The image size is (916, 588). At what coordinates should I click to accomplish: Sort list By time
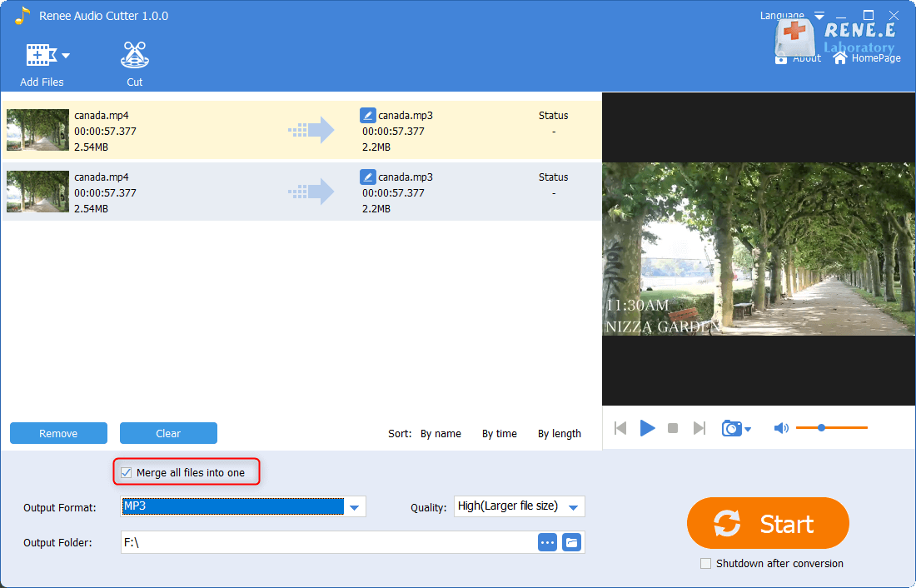[x=500, y=434]
